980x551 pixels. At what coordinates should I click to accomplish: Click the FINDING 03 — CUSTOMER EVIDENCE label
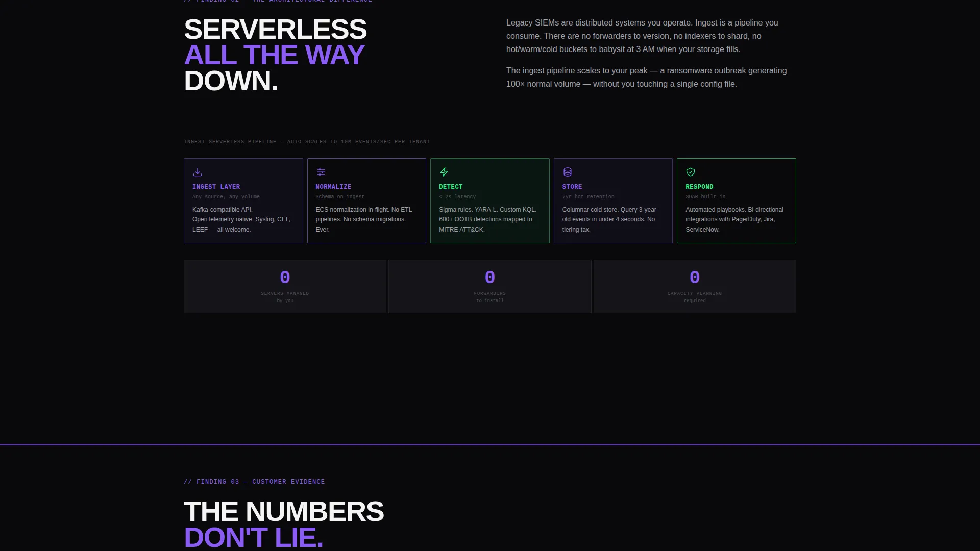click(254, 482)
